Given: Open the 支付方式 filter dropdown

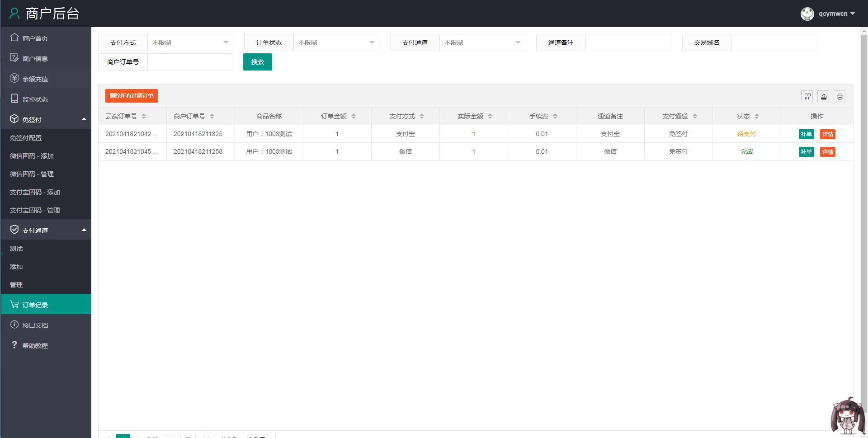Looking at the screenshot, I should pos(190,42).
